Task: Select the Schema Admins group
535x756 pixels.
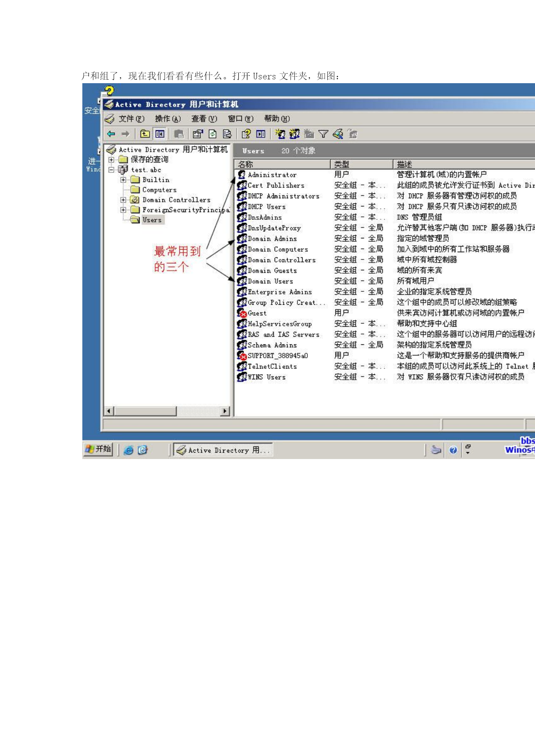Action: coord(267,345)
